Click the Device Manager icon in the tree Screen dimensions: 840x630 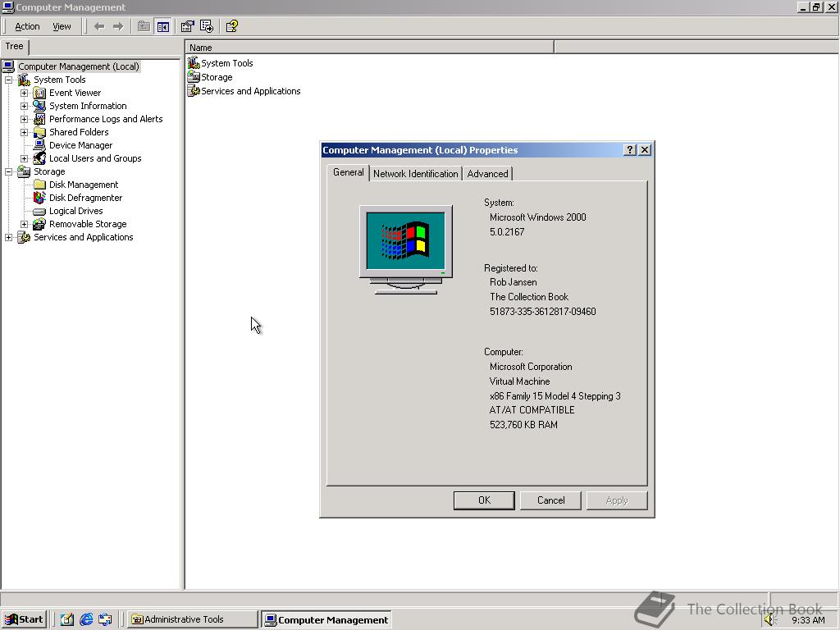[39, 145]
